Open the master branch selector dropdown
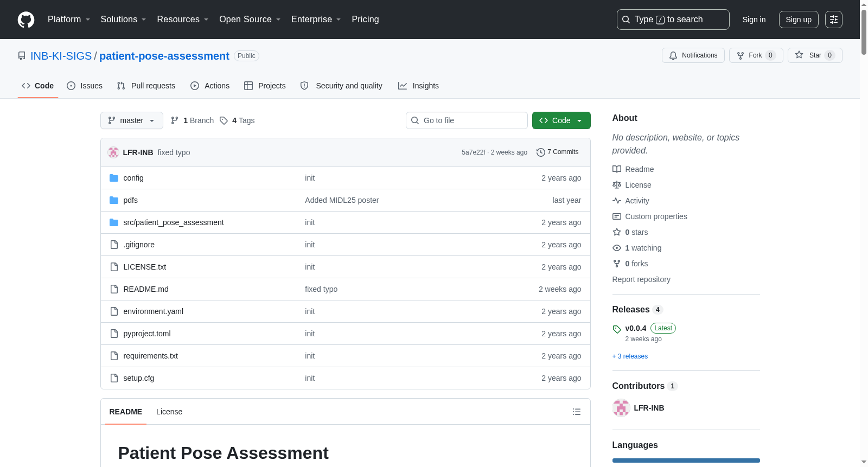This screenshot has height=467, width=868. click(x=132, y=120)
